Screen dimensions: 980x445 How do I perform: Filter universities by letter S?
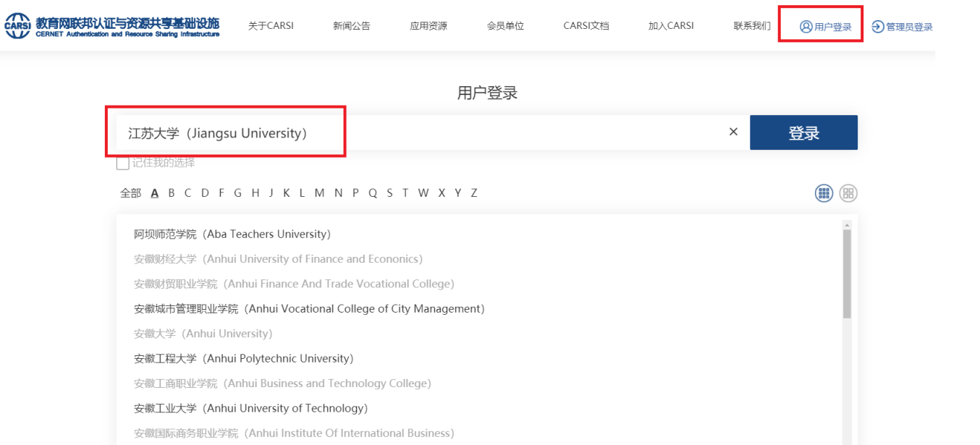(389, 193)
